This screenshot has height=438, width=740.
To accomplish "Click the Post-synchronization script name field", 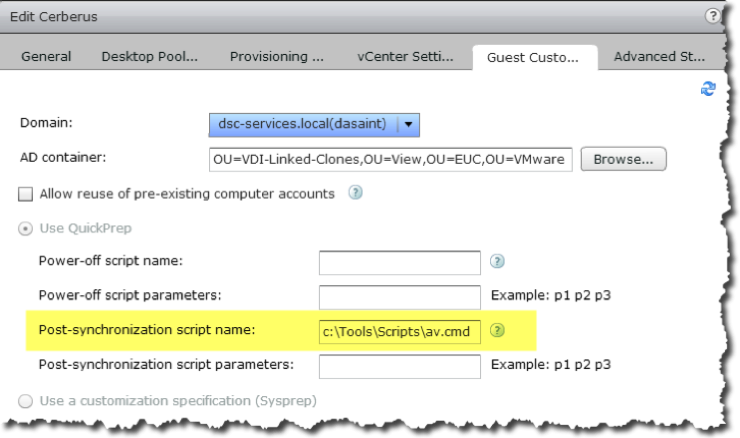I will coord(400,332).
